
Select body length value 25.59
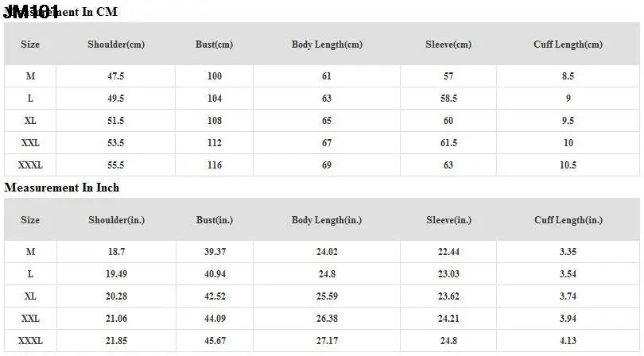pos(327,296)
